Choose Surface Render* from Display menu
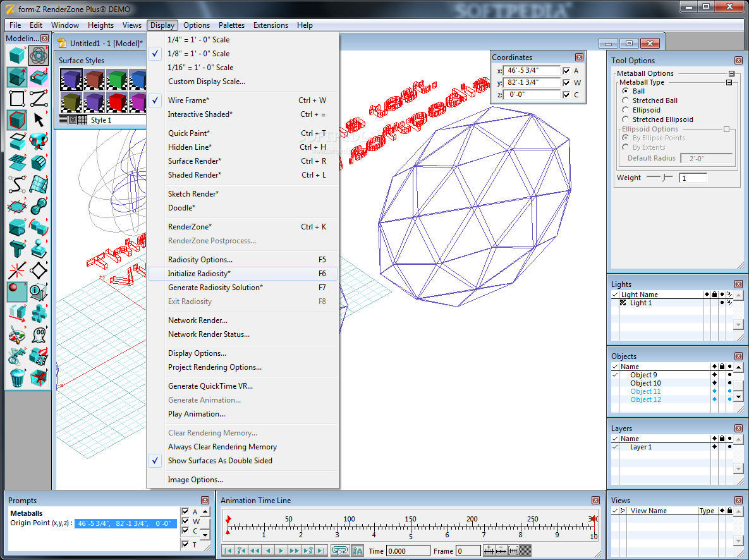749x560 pixels. tap(195, 161)
